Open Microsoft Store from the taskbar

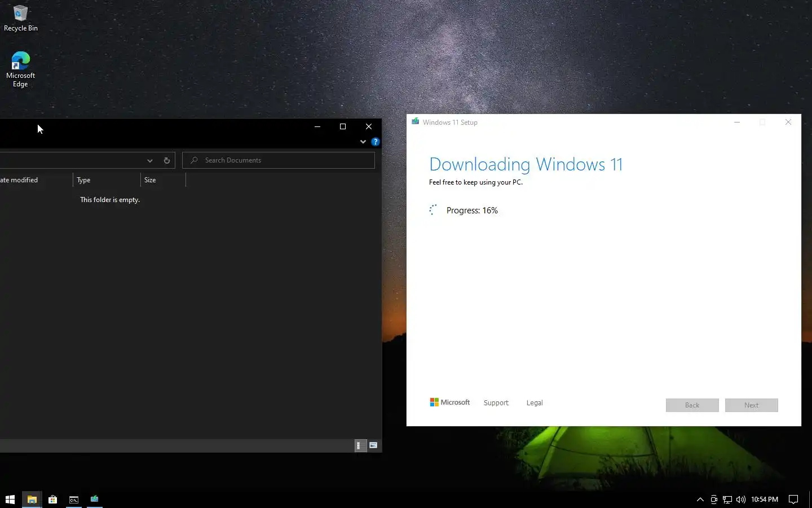[x=52, y=500]
